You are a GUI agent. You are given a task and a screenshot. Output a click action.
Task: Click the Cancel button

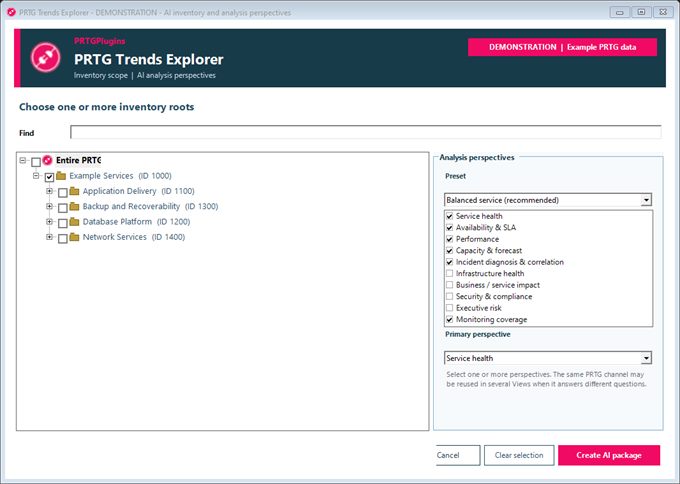[458, 455]
